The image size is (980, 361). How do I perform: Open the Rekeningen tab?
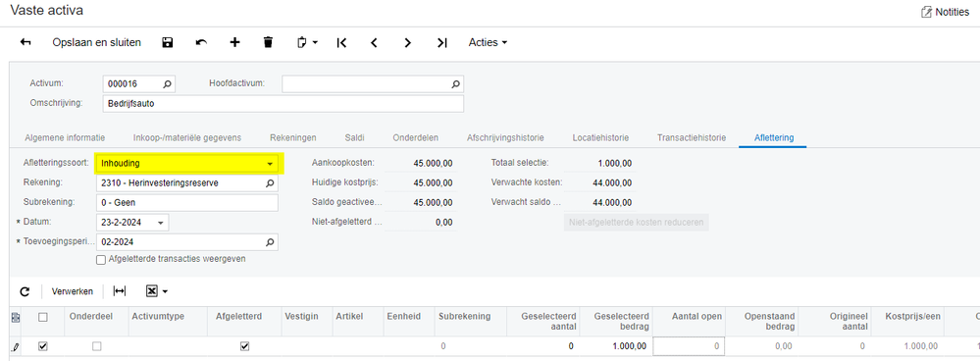click(293, 137)
